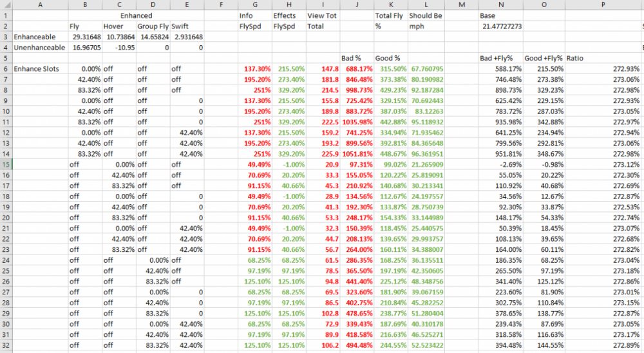Click the Select All corner of the grid
Image resolution: width=644 pixels, height=353 pixels.
tap(6, 5)
